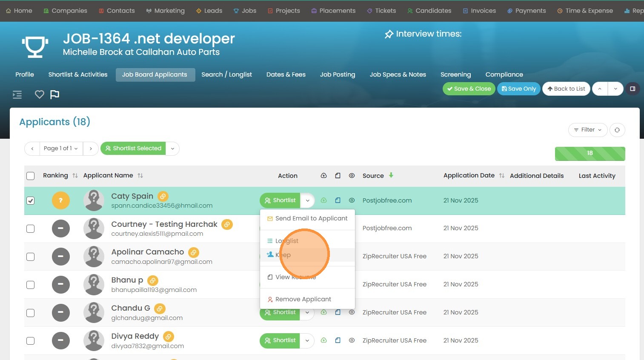Expand Shortlist Selected dropdown arrow

[172, 149]
